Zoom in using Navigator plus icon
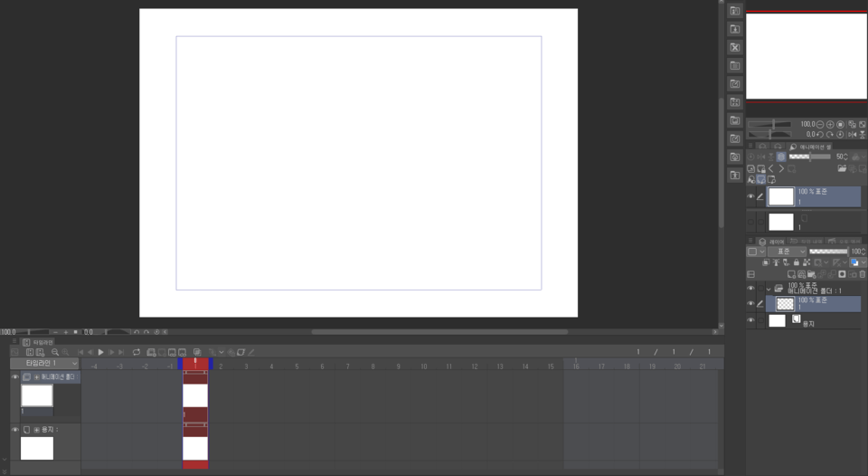Image resolution: width=868 pixels, height=476 pixels. tap(830, 124)
